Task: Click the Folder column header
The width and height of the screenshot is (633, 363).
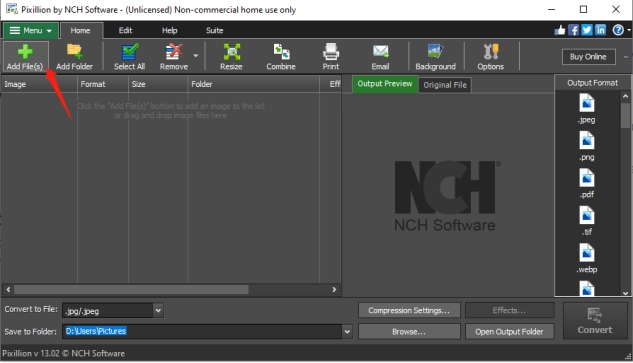Action: tap(254, 84)
